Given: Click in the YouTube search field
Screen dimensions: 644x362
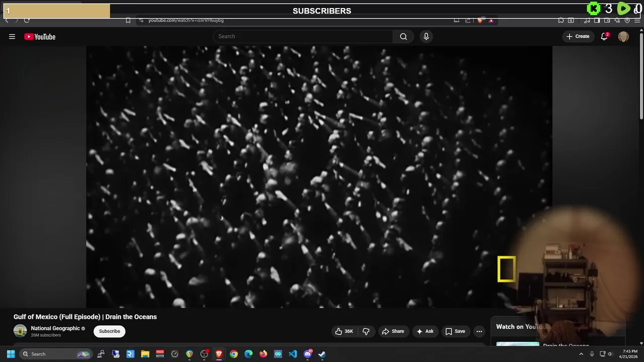Looking at the screenshot, I should (303, 36).
